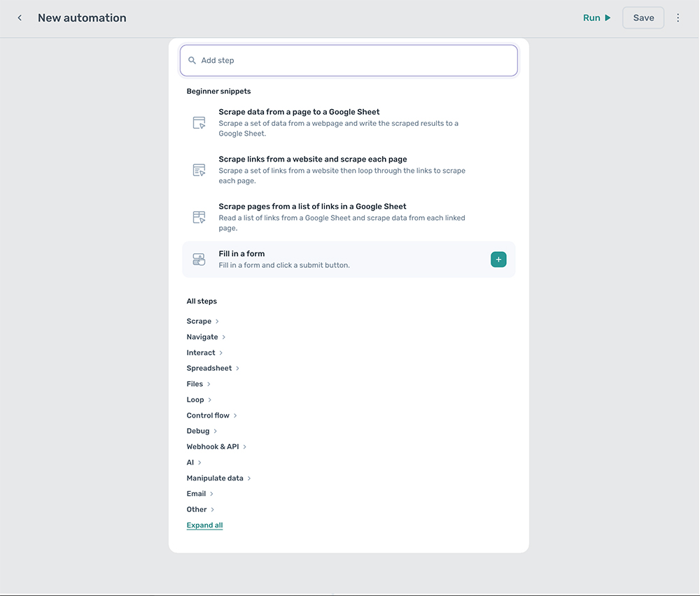
Task: Expand the Other steps category
Action: pyautogui.click(x=200, y=509)
